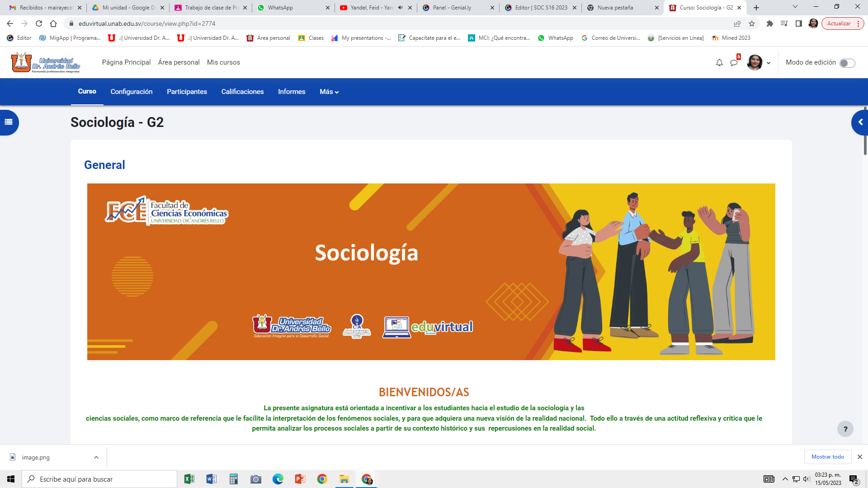Click the help question mark button

845,429
